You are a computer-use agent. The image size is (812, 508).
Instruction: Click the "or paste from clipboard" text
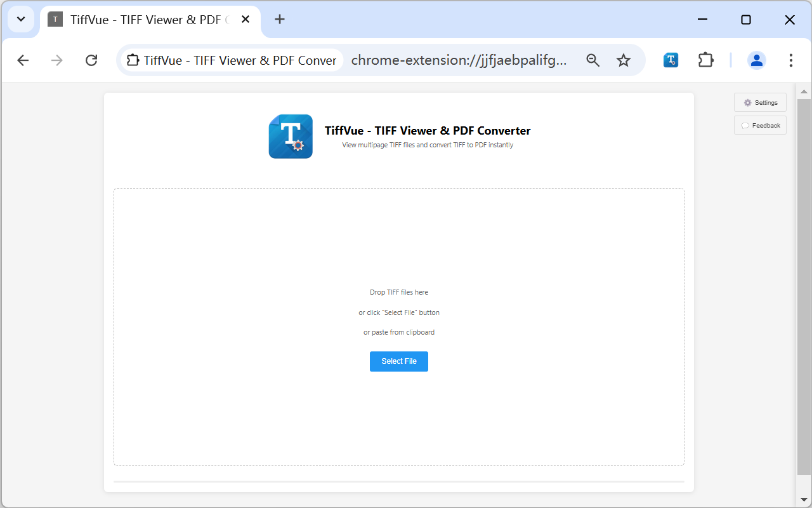point(399,333)
